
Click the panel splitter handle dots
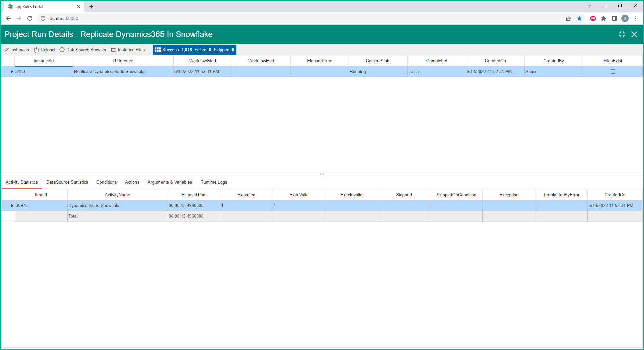[x=322, y=174]
